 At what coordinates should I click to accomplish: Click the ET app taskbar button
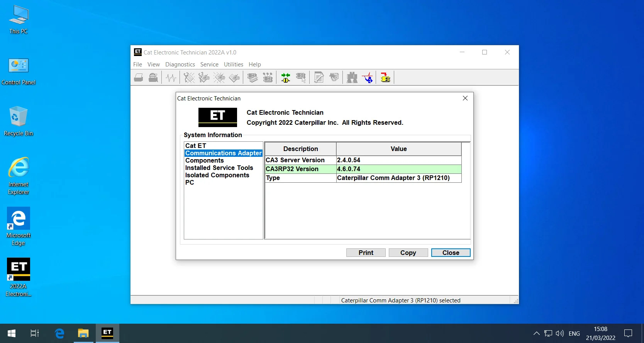(x=107, y=333)
